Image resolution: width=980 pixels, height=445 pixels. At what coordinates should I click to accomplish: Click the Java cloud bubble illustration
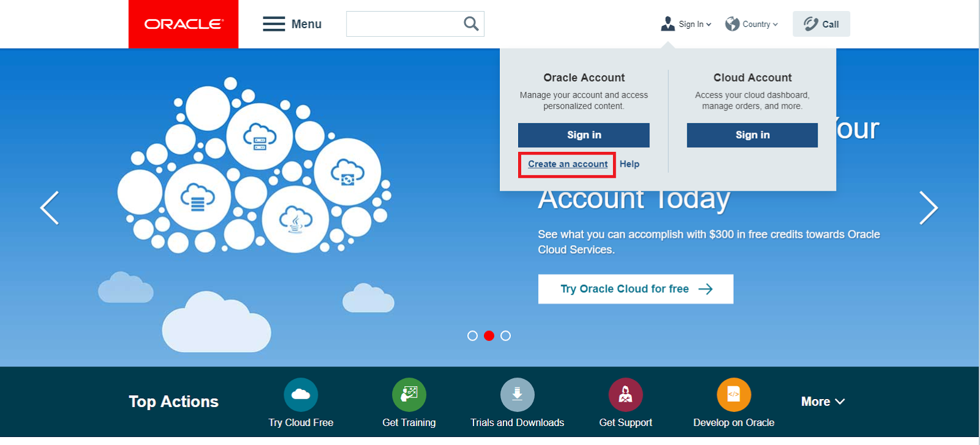pyautogui.click(x=295, y=219)
